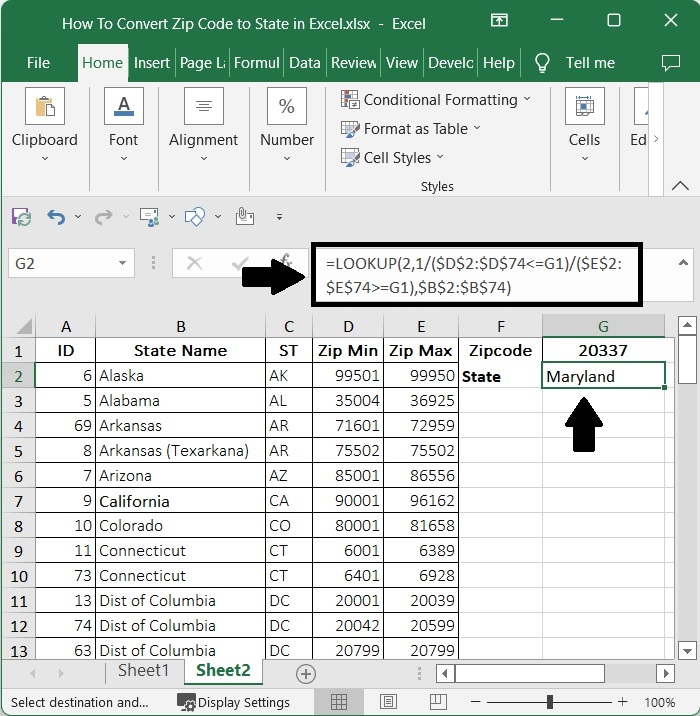Open the Insert ribbon tab
Screen dimensions: 700x716
(x=152, y=62)
